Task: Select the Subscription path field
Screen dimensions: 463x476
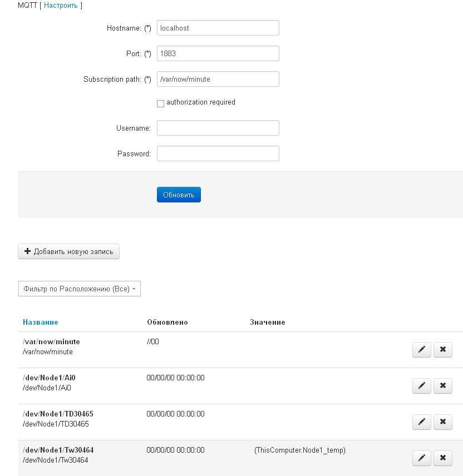Action: pos(218,79)
